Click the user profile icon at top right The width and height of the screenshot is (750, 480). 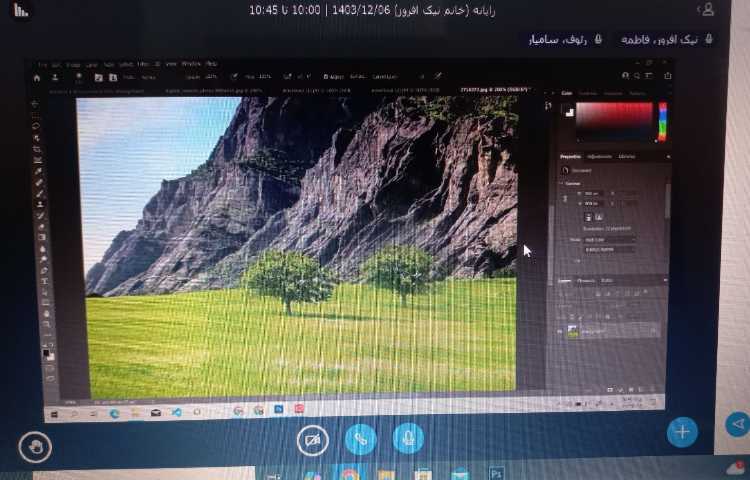tap(706, 9)
